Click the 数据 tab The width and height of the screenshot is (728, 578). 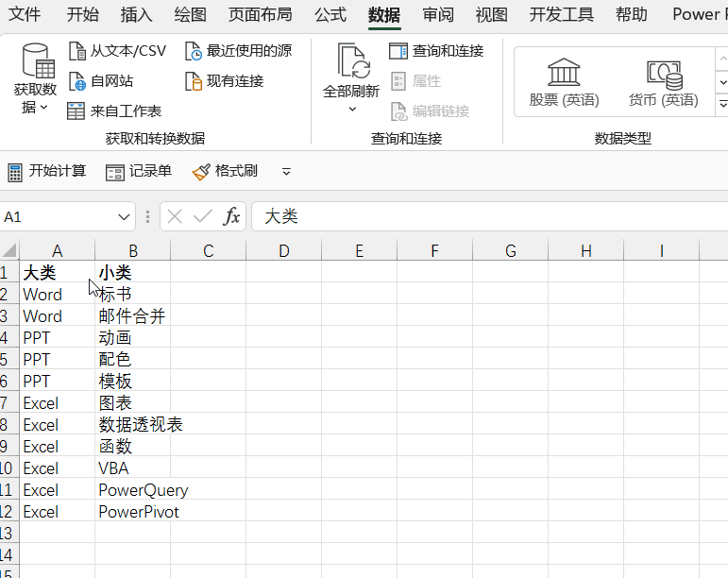[x=384, y=15]
